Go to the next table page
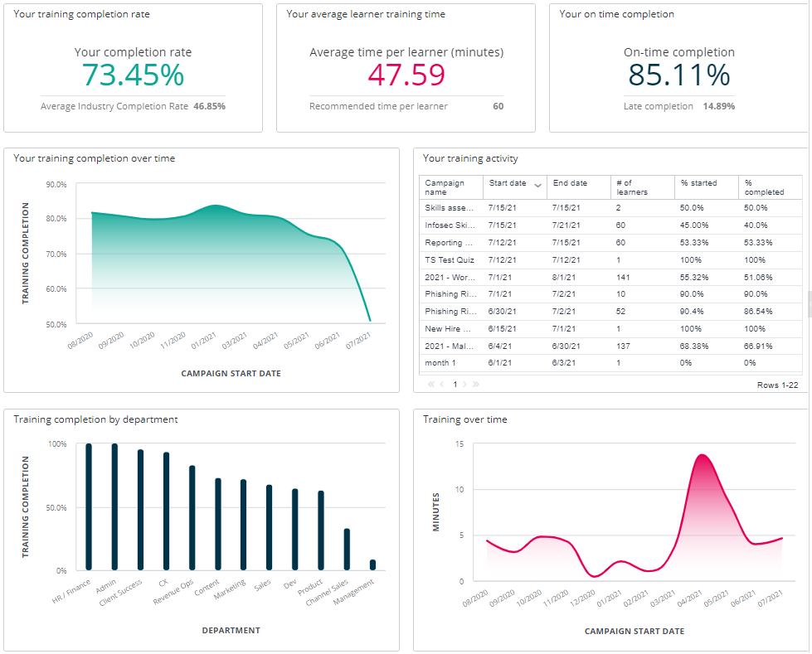Image resolution: width=812 pixels, height=654 pixels. point(465,385)
